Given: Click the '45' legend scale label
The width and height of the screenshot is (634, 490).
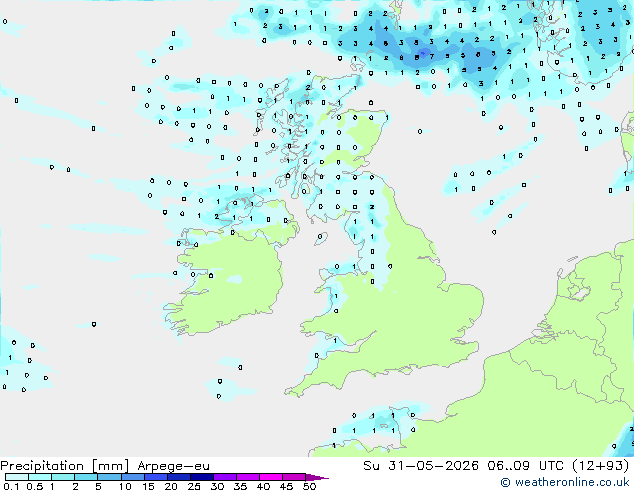Looking at the screenshot, I should (x=286, y=486).
